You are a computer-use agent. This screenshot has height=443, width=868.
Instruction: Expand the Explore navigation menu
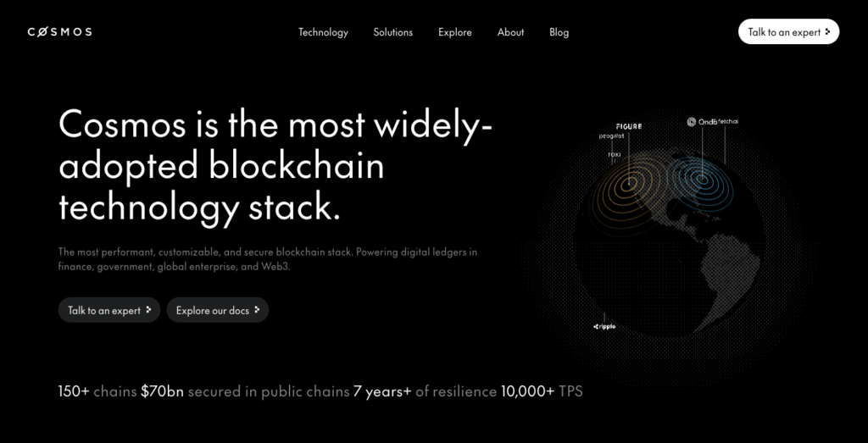(x=454, y=32)
